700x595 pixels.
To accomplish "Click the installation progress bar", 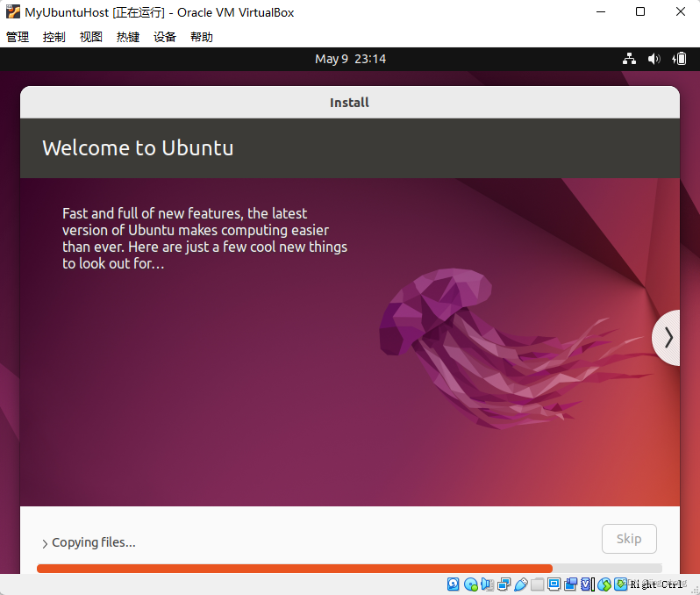I will (x=349, y=568).
